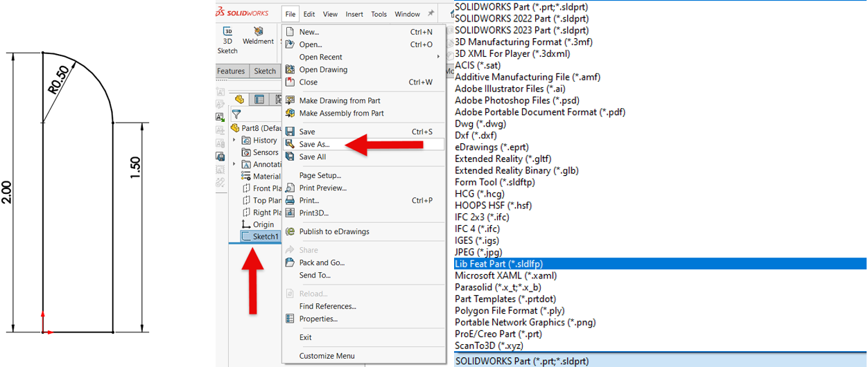Click the 2.00 dimension in sketch
This screenshot has height=367, width=868.
[6, 191]
